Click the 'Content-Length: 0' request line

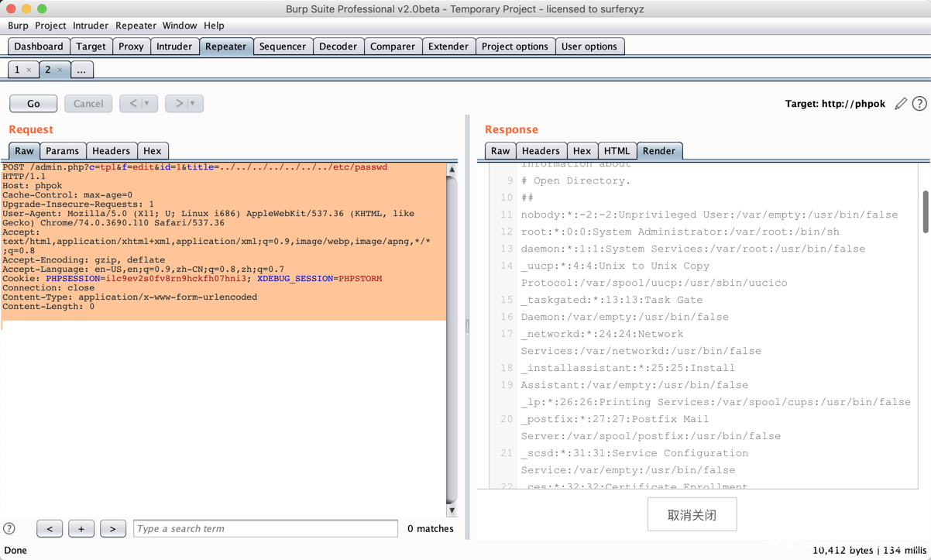[x=49, y=307]
